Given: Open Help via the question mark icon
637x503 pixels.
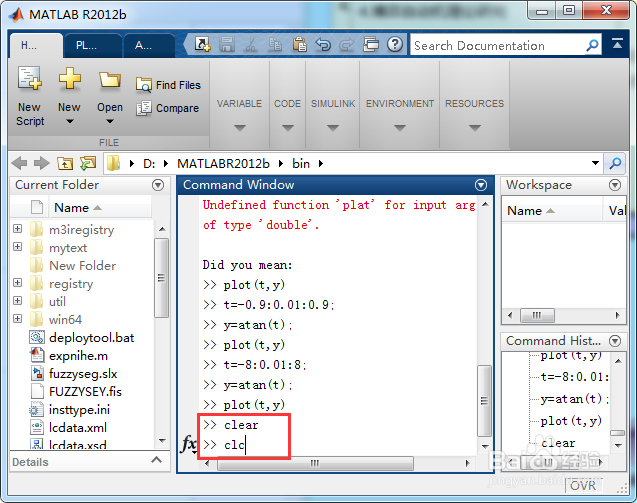Looking at the screenshot, I should (x=394, y=44).
